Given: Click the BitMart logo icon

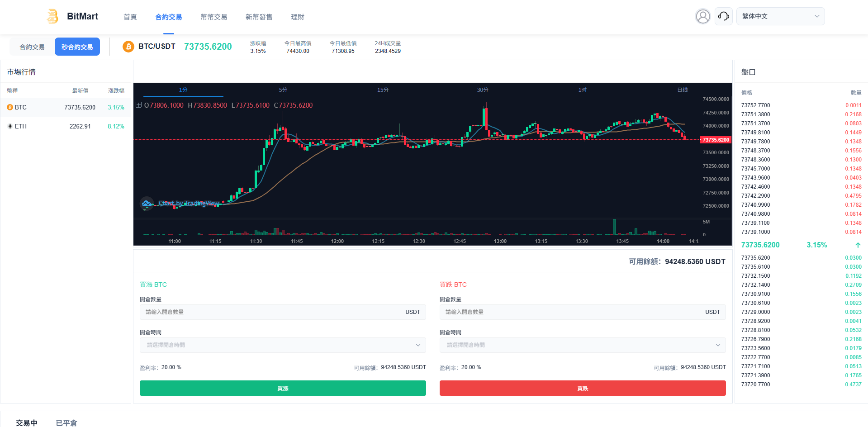Looking at the screenshot, I should (x=52, y=16).
